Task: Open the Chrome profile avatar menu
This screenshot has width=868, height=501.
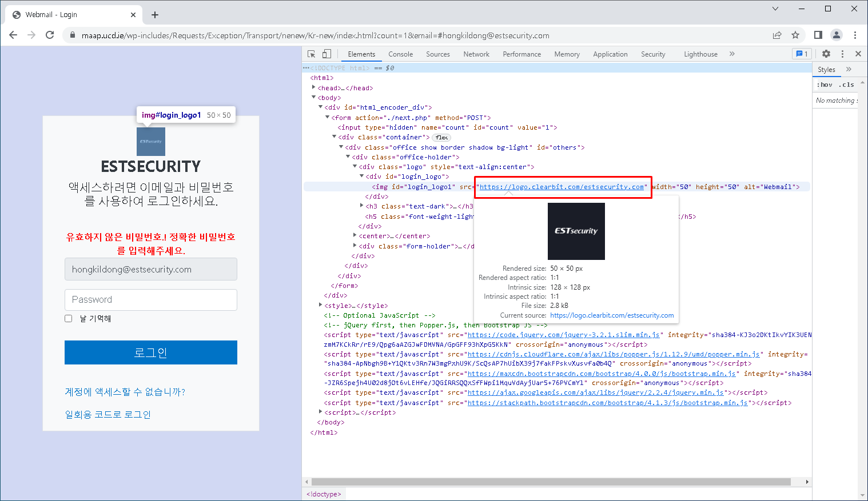Action: [x=837, y=35]
